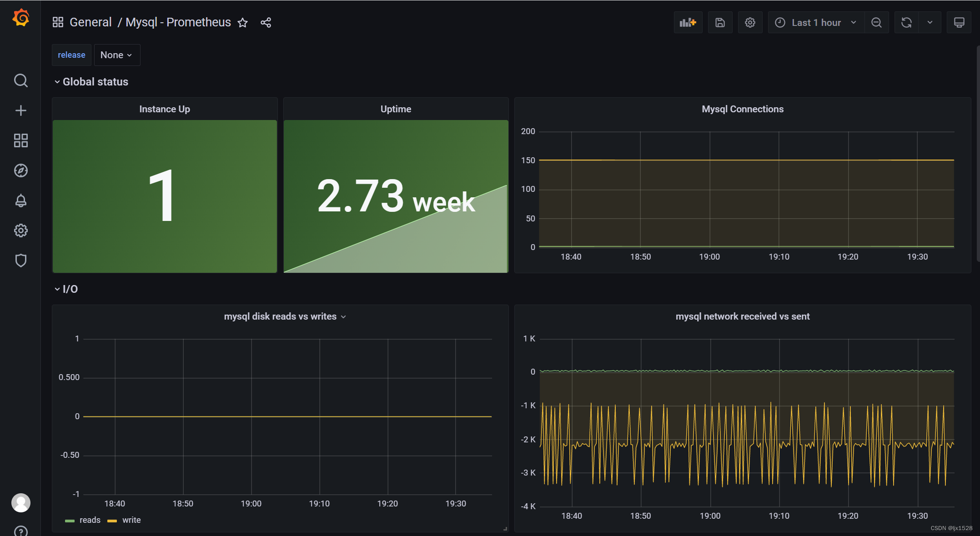Viewport: 980px width, 536px height.
Task: Toggle the reads series in legend
Action: [x=90, y=520]
